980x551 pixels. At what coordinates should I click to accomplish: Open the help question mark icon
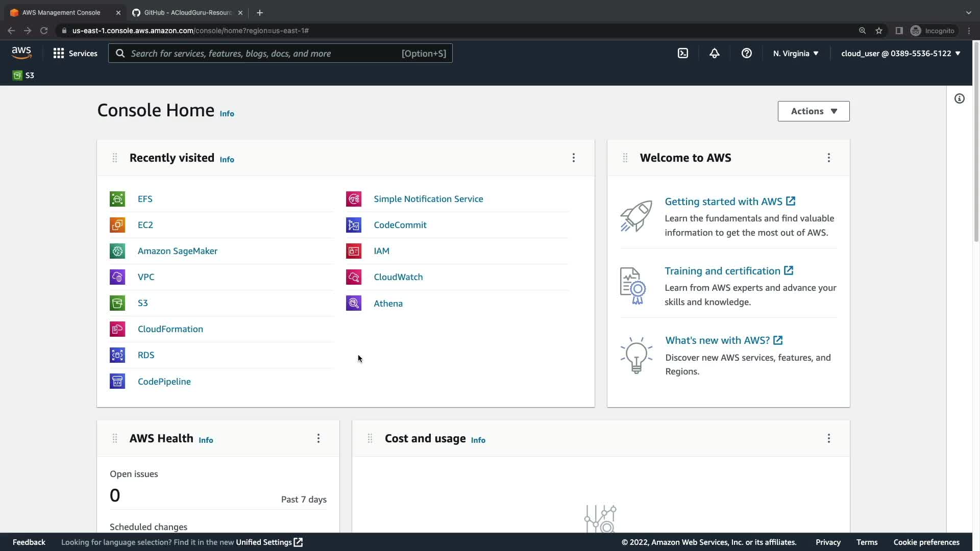point(747,53)
